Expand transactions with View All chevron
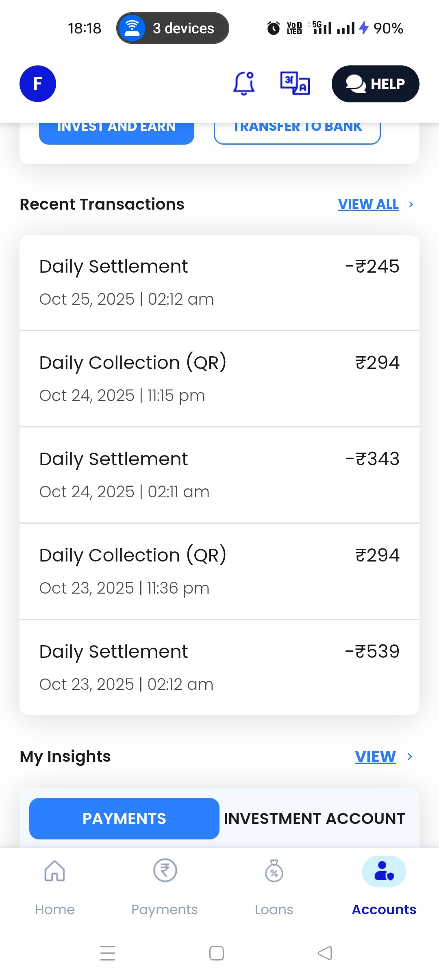 pos(411,204)
